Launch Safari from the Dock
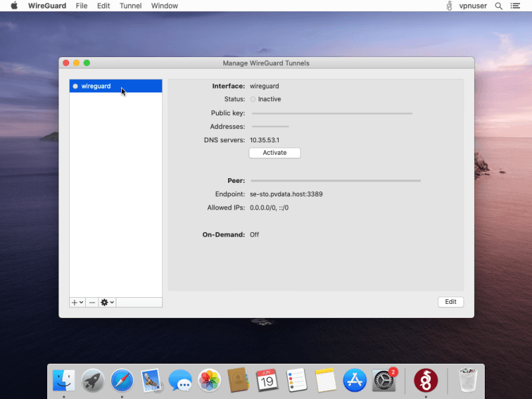 [x=122, y=380]
